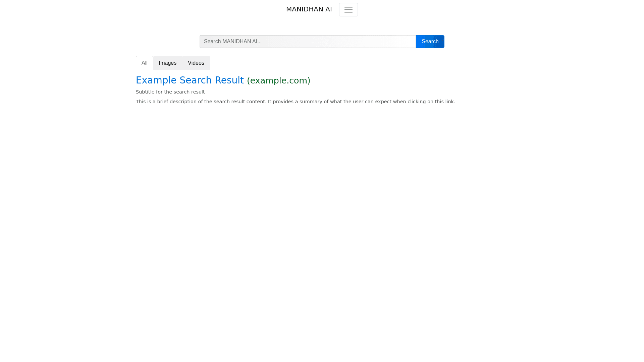Visit the result titled Example Search Result
The width and height of the screenshot is (644, 362).
(190, 80)
